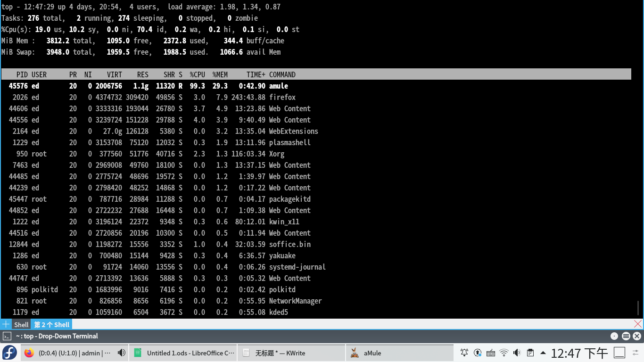The width and height of the screenshot is (644, 362).
Task: Open keyboard input method tray icon
Action: point(491,353)
